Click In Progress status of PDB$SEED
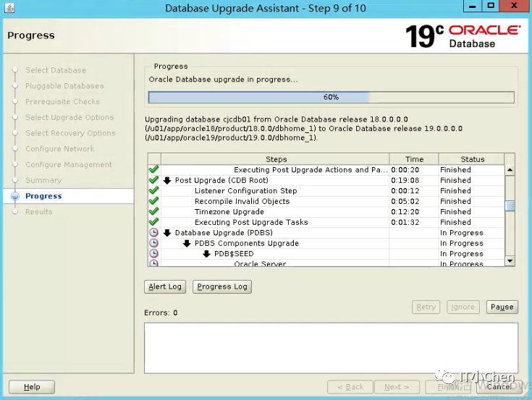This screenshot has width=532, height=400. [462, 254]
